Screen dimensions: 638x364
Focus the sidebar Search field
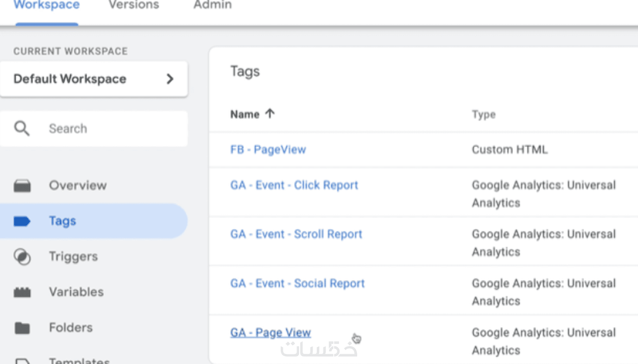point(94,128)
